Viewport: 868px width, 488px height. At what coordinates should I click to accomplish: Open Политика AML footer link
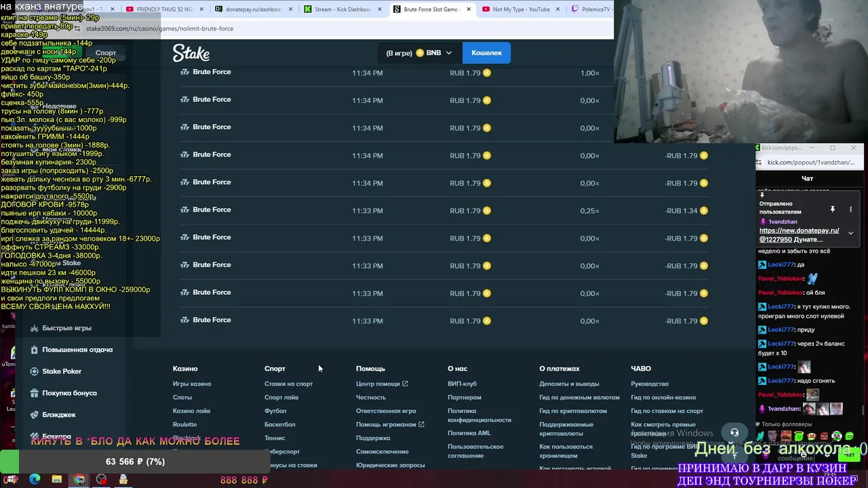469,433
